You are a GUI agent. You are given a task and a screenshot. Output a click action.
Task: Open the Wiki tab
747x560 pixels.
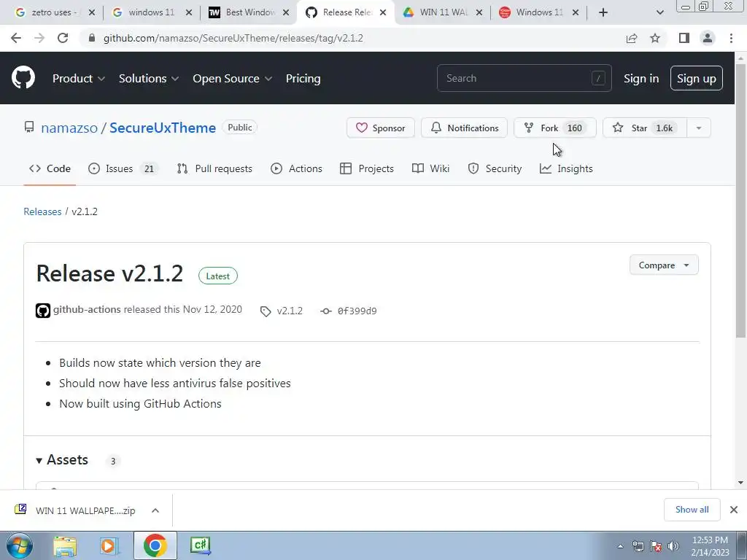point(430,168)
